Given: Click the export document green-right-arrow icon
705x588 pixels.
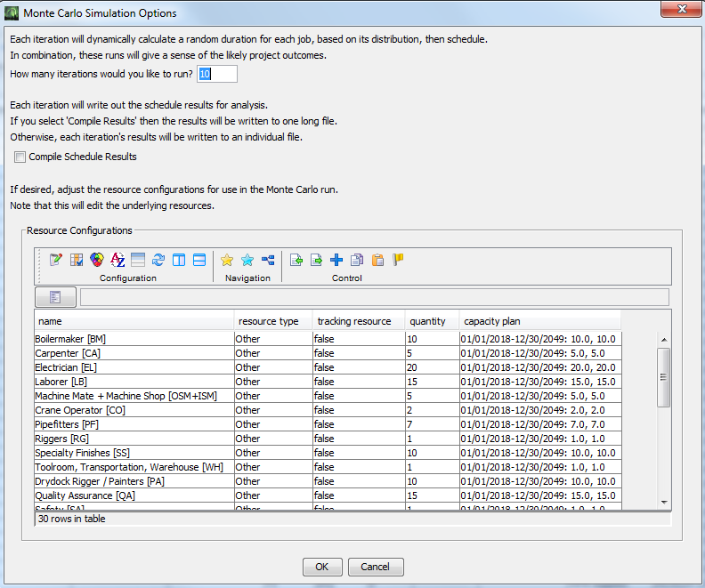Looking at the screenshot, I should pyautogui.click(x=316, y=260).
